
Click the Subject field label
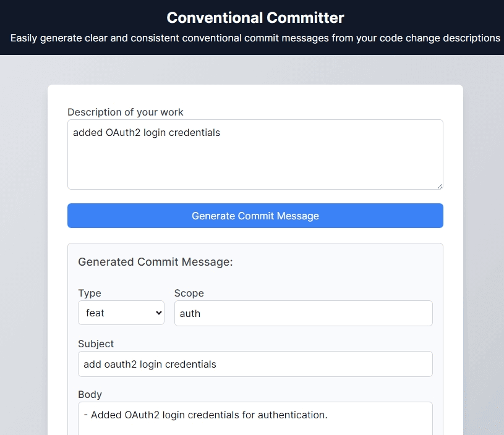96,344
